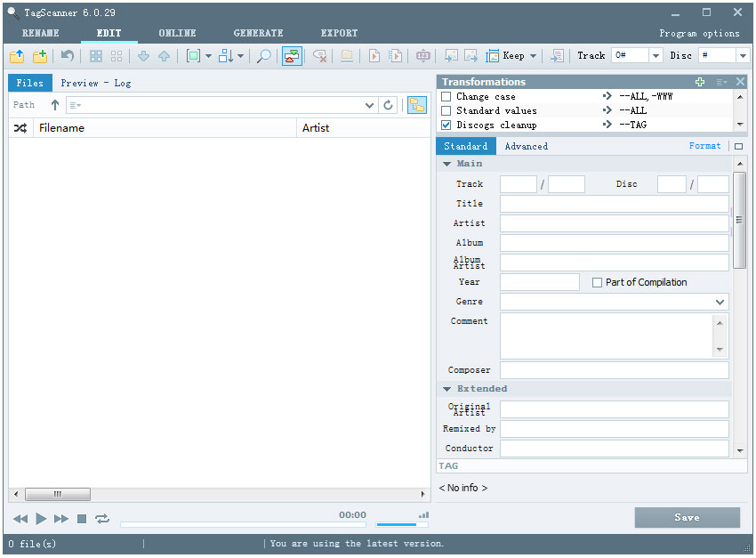Image resolution: width=756 pixels, height=558 pixels.
Task: Switch to the RENAME tab
Action: tap(41, 33)
